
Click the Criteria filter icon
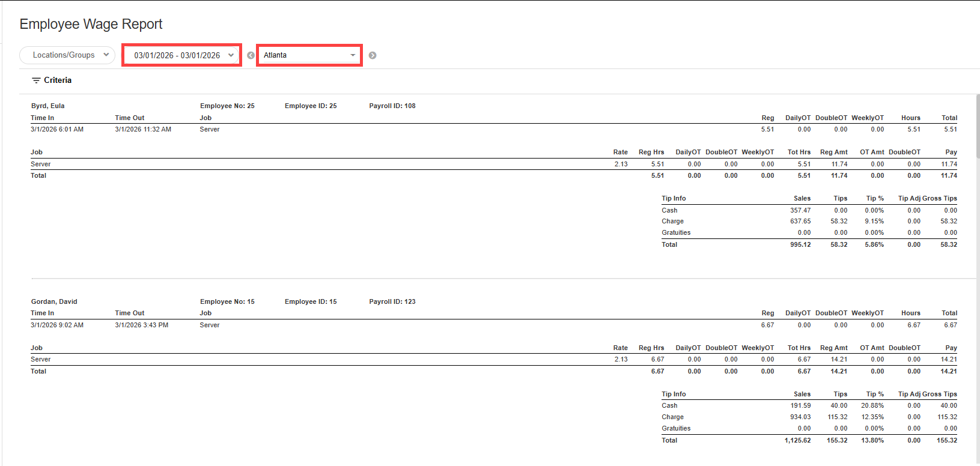coord(36,80)
